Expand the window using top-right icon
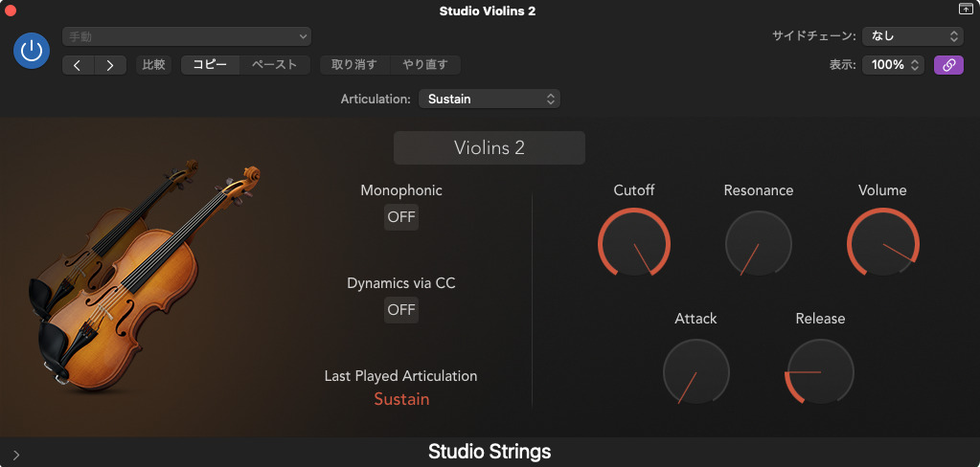Viewport: 980px width, 467px height. click(965, 10)
